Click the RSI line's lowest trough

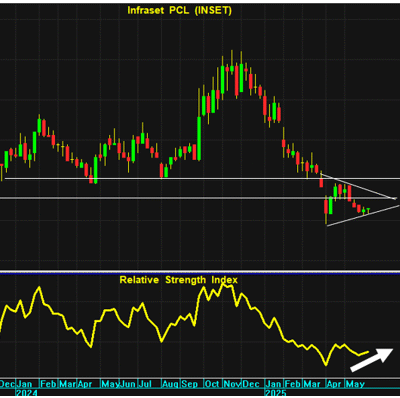326,365
